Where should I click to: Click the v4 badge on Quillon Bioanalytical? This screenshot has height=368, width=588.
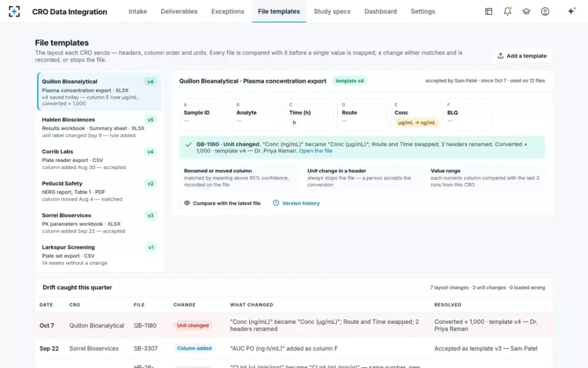[x=150, y=82]
